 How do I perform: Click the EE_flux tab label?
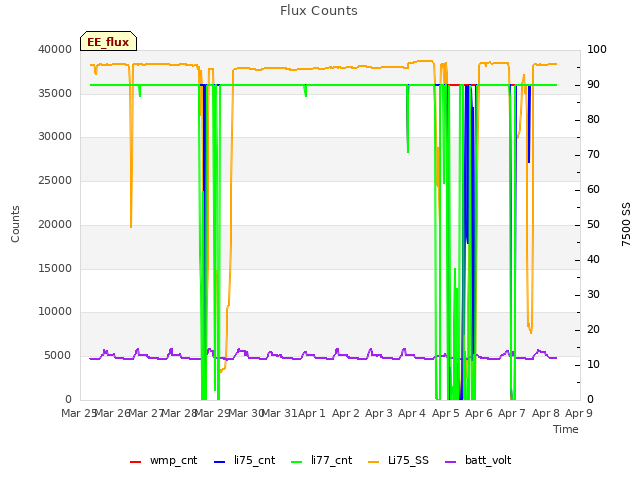[x=108, y=42]
